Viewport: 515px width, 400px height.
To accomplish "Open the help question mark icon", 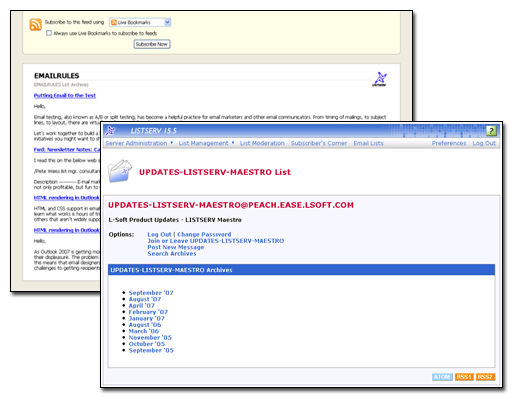I will pos(491,131).
